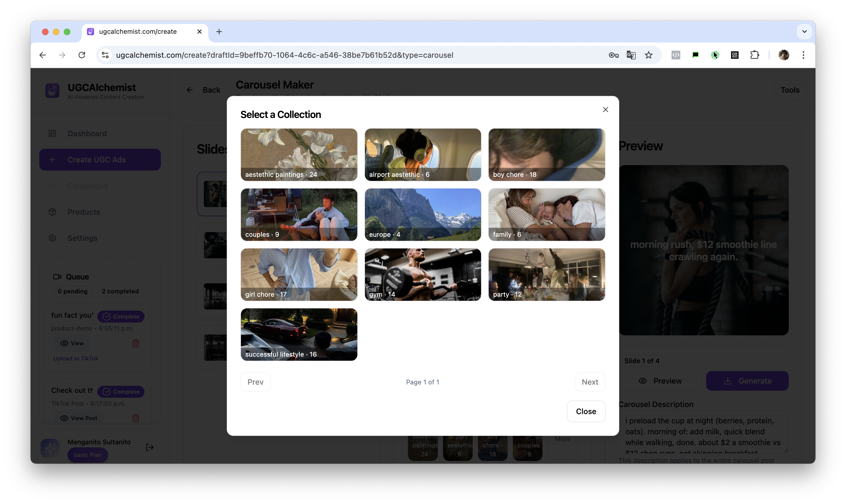
Task: Expand the tab search dropdown
Action: [804, 32]
